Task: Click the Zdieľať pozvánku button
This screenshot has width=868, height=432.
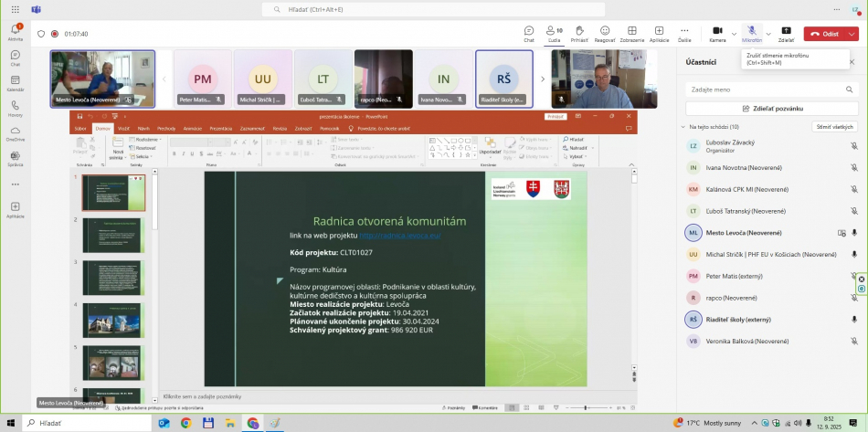Action: (x=771, y=109)
